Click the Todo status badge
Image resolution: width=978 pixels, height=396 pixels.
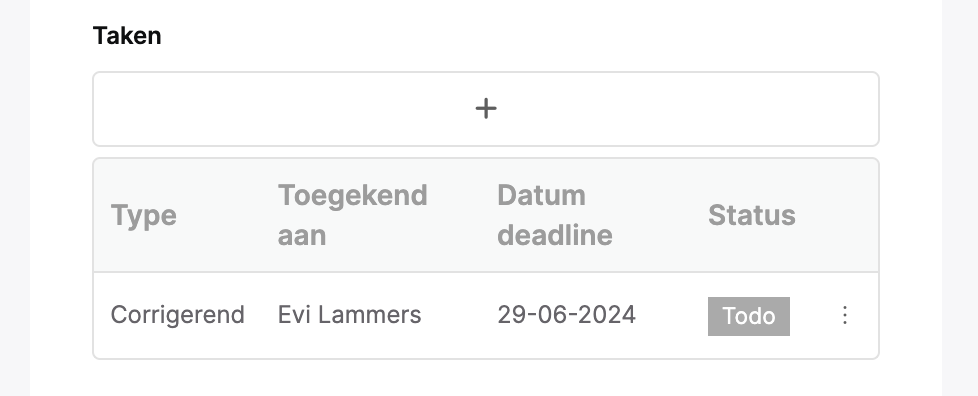click(x=748, y=316)
